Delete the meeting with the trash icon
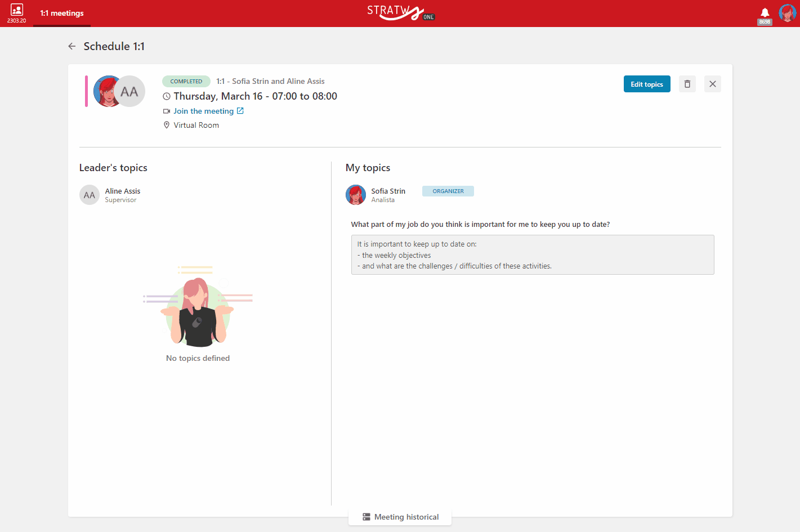This screenshot has width=800, height=532. click(x=687, y=84)
